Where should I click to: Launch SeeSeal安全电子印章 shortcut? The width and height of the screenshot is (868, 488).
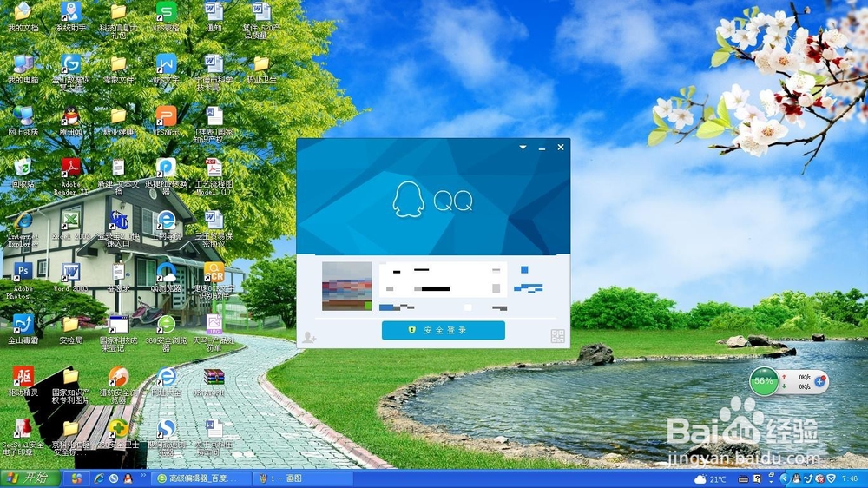(23, 437)
